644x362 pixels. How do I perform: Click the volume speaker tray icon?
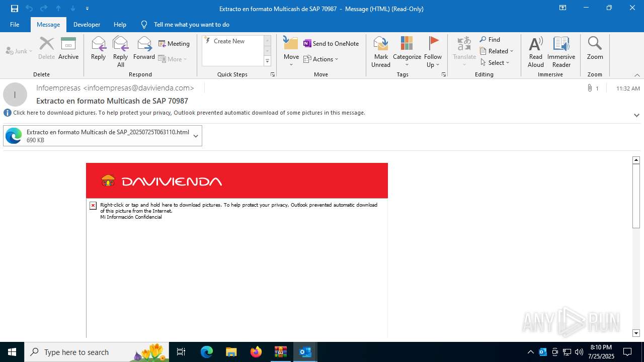coord(579,352)
